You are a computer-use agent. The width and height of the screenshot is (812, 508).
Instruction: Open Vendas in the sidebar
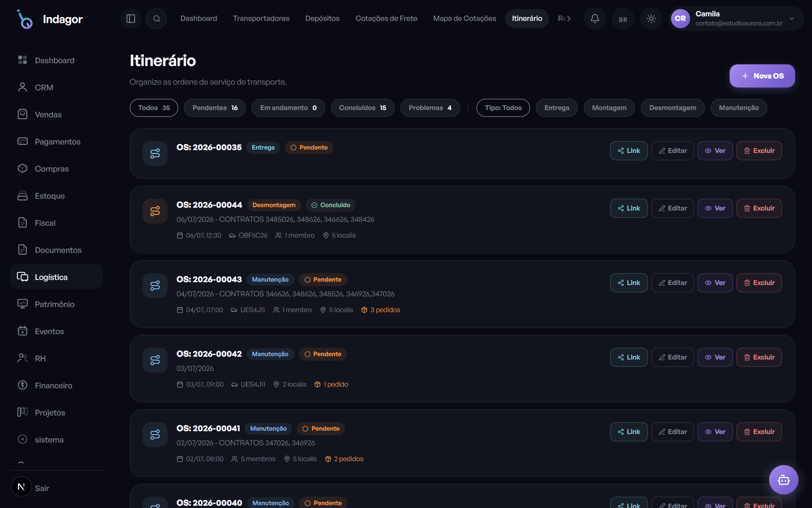(x=56, y=115)
